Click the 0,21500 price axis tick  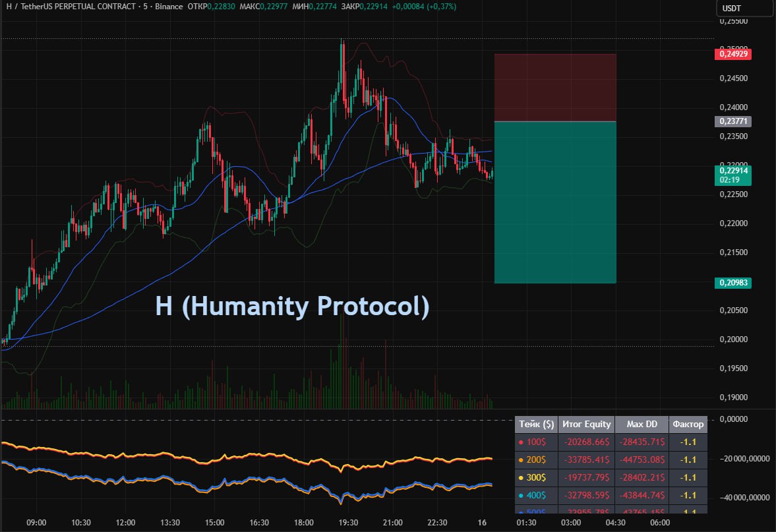[x=733, y=252]
